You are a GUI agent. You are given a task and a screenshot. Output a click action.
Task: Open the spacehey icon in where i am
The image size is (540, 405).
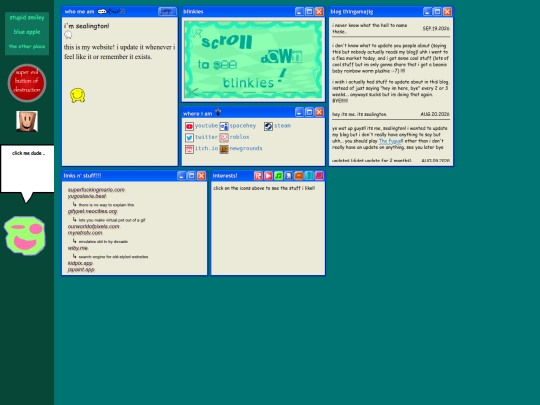[x=224, y=126]
